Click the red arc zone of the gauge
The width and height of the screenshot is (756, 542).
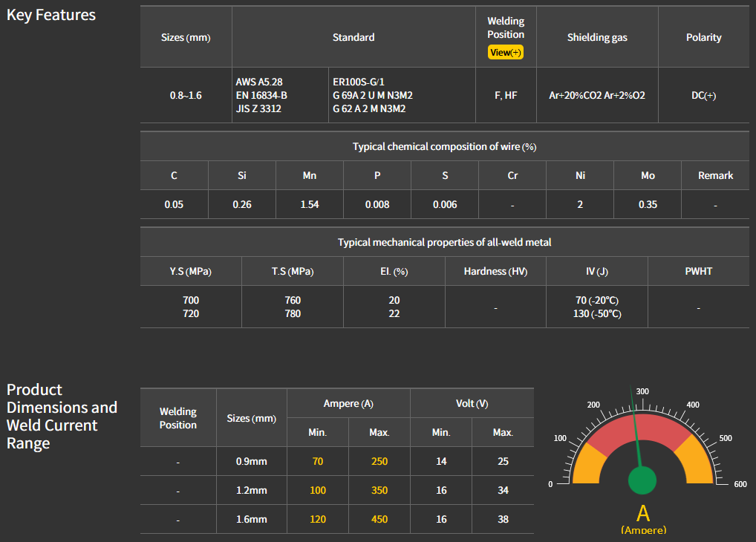pyautogui.click(x=642, y=431)
